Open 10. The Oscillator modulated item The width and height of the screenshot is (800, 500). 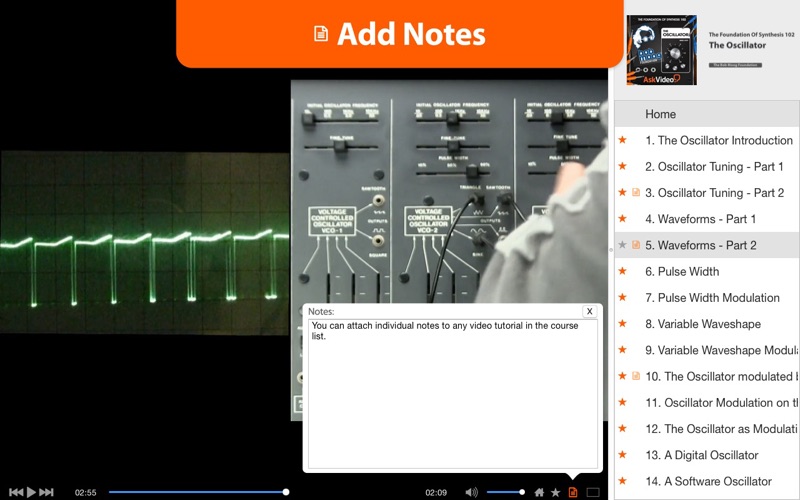click(707, 377)
